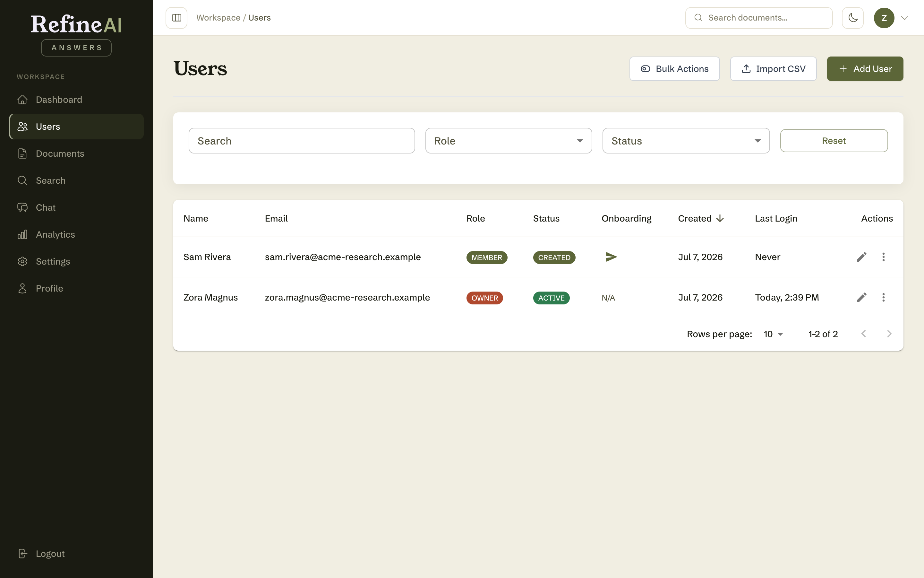
Task: Click the Email column header
Action: (x=276, y=219)
